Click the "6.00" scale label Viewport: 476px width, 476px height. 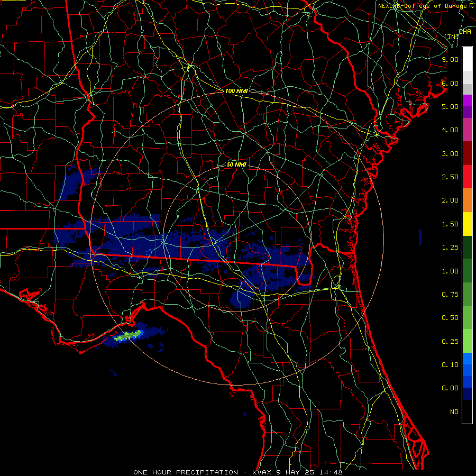coord(450,83)
